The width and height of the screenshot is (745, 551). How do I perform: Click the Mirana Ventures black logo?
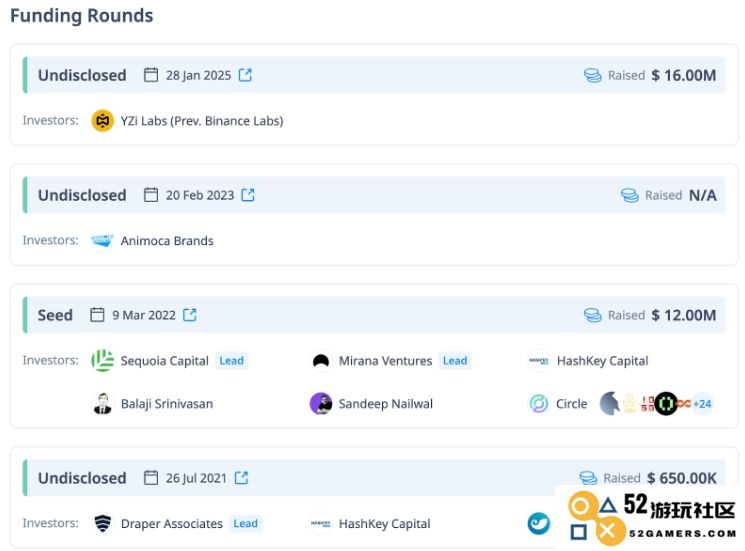[321, 361]
